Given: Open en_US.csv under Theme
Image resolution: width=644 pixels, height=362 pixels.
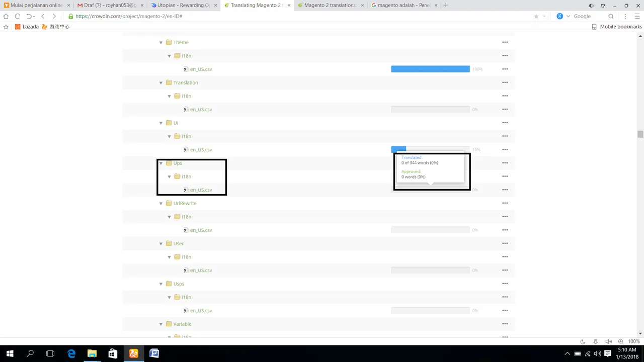Looking at the screenshot, I should click(x=201, y=69).
